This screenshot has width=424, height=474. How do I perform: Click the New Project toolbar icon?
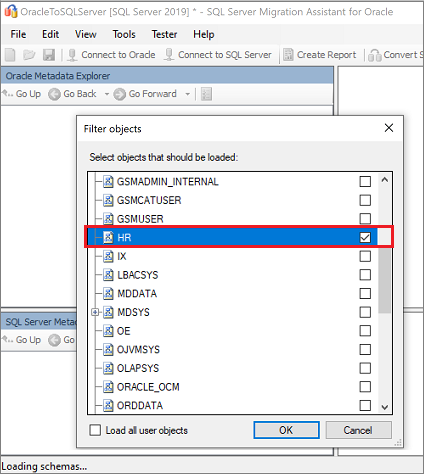point(10,55)
